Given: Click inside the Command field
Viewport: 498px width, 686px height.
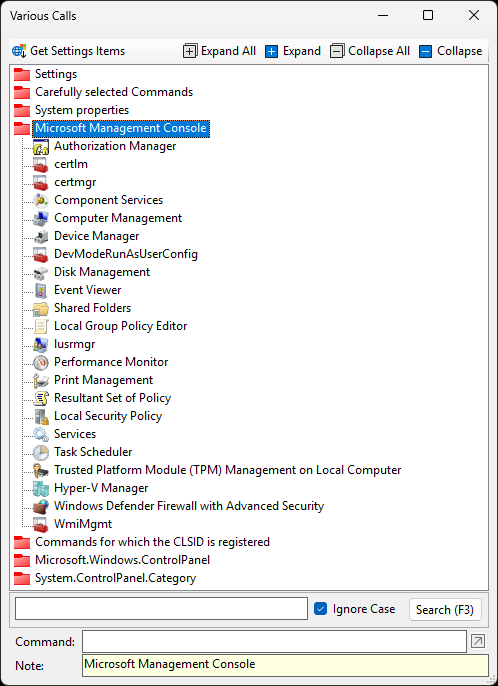Looking at the screenshot, I should coord(274,641).
